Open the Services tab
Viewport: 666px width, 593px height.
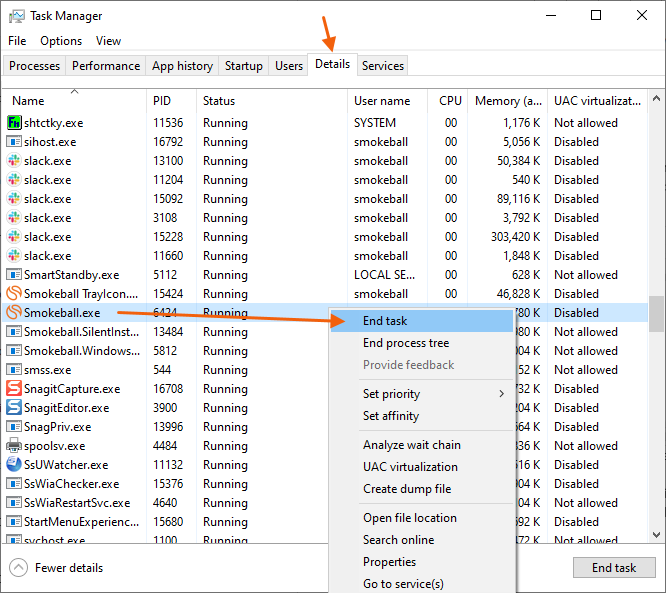(383, 66)
